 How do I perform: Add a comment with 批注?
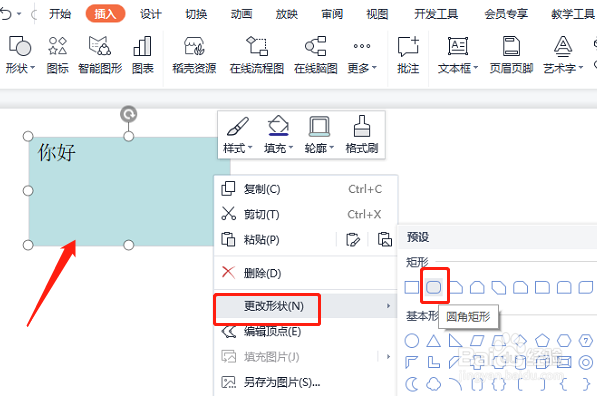[408, 55]
